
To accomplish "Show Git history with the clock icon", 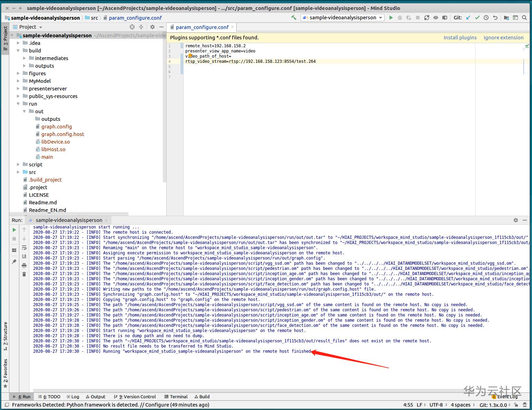I will (486, 18).
